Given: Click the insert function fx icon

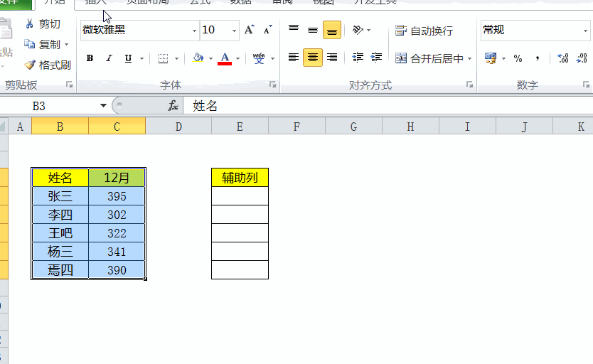Looking at the screenshot, I should pyautogui.click(x=173, y=106).
